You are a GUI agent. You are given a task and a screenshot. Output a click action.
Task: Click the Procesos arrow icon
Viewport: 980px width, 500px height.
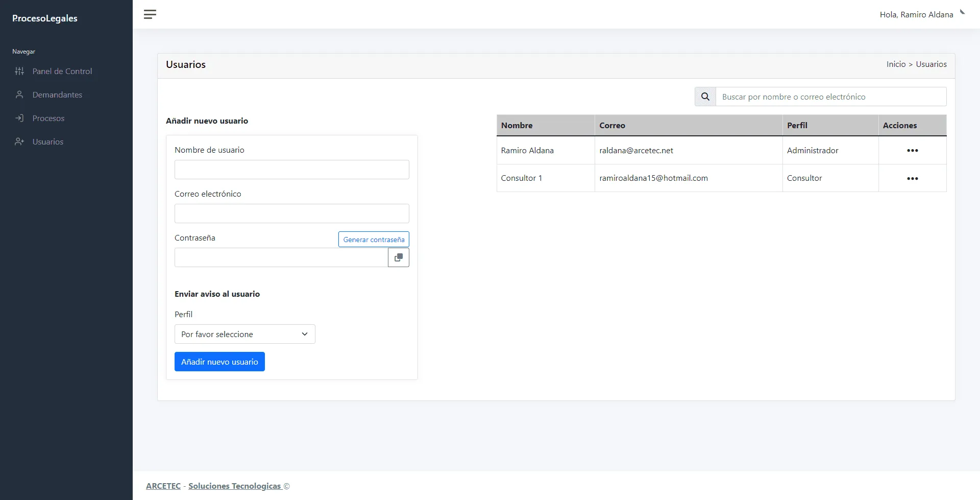(19, 118)
